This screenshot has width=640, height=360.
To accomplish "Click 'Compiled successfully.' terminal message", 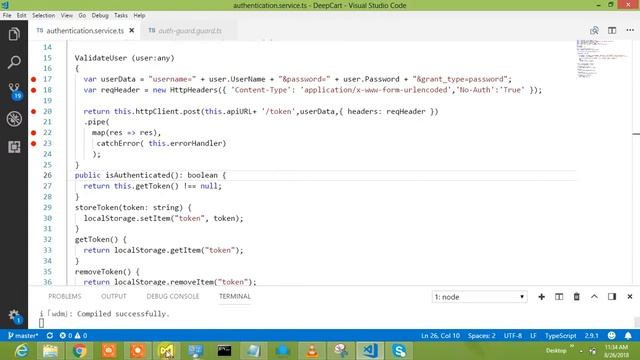I will point(123,314).
